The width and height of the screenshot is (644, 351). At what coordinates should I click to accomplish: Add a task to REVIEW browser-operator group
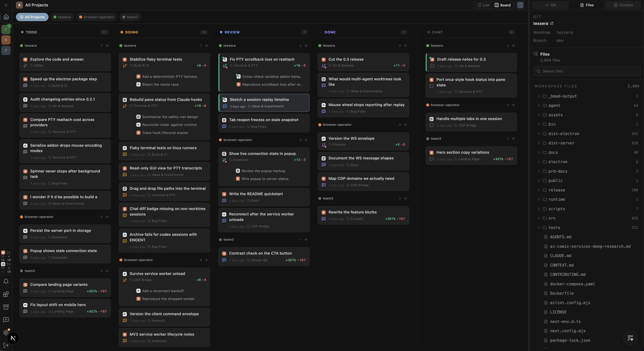coord(306,140)
